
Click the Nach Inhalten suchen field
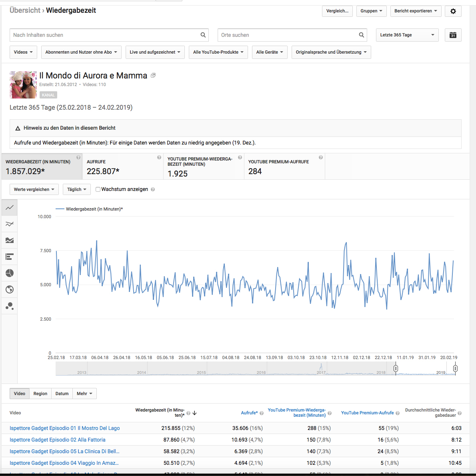(x=105, y=35)
